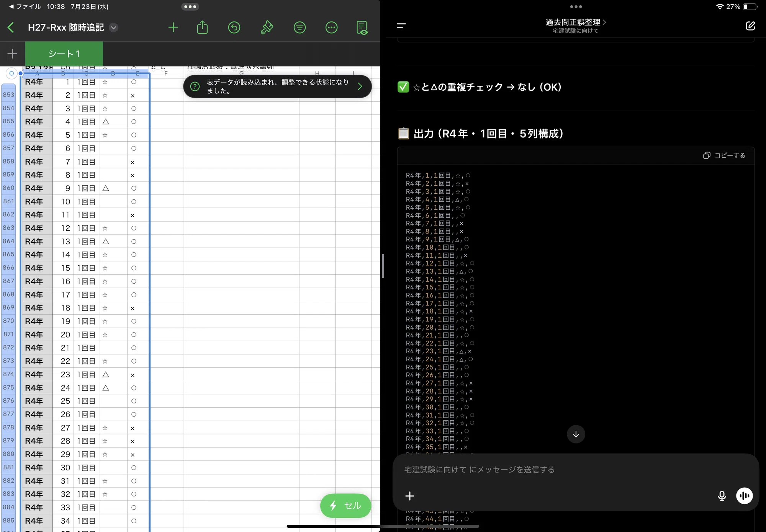Select the × cell in question 23's row
The image size is (766, 532).
coord(138,375)
